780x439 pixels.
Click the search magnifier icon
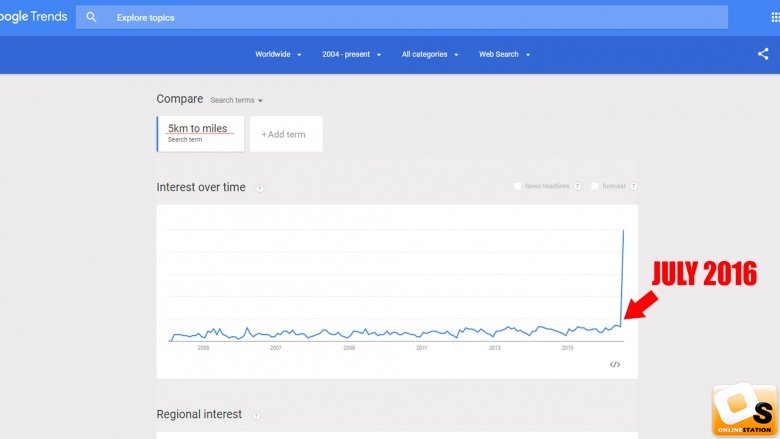tap(91, 17)
